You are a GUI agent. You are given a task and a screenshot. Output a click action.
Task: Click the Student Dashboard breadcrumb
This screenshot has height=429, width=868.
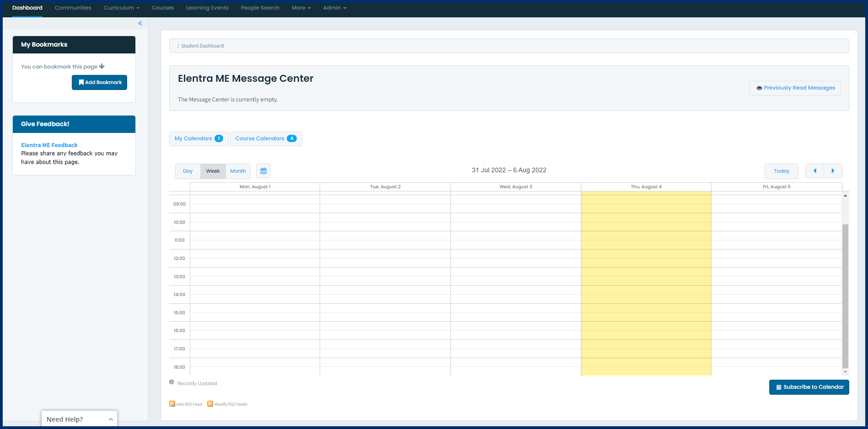click(203, 46)
